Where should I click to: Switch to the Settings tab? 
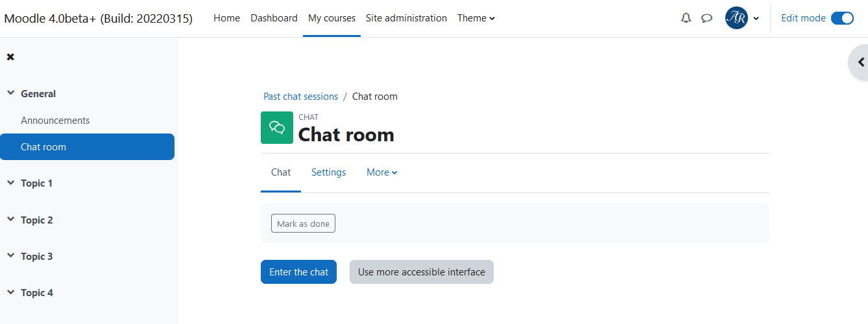click(x=328, y=172)
